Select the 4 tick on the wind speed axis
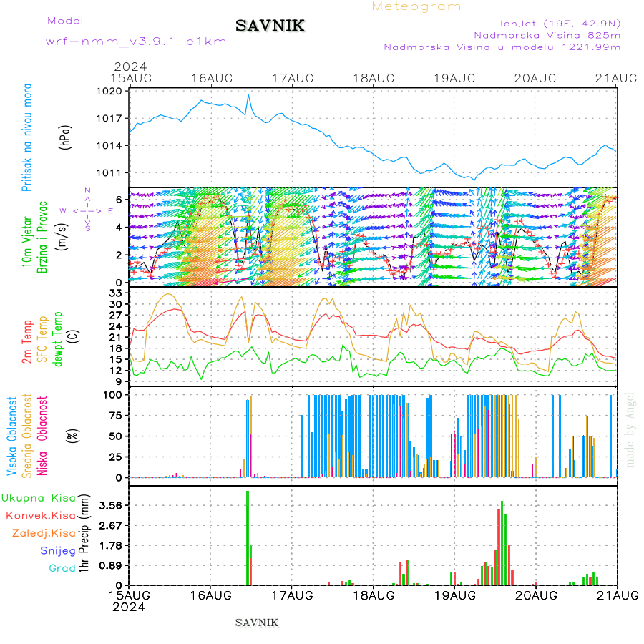Screen dimensions: 644x644 119,228
